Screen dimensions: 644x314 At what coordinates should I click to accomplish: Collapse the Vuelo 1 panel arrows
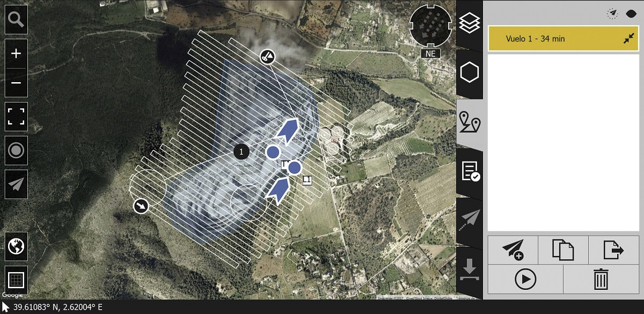(628, 39)
